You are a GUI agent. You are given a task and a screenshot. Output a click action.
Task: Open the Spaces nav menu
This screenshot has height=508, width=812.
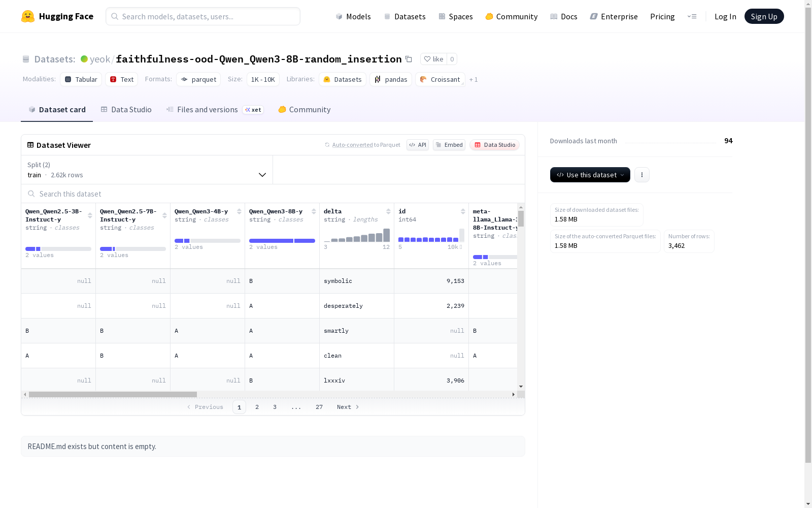[456, 16]
